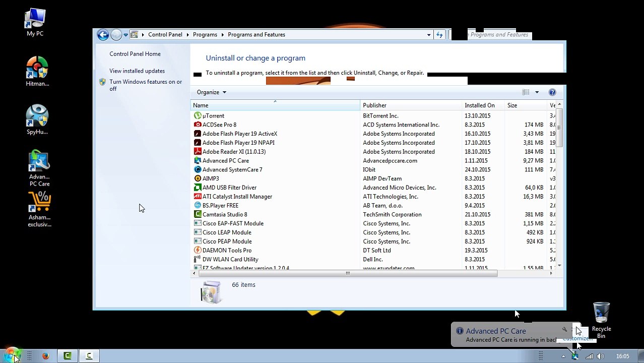The height and width of the screenshot is (363, 644).
Task: Open My PC desktop icon
Action: (35, 23)
